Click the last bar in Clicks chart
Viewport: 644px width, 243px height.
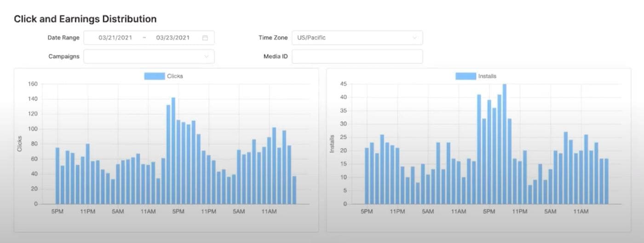coord(294,191)
